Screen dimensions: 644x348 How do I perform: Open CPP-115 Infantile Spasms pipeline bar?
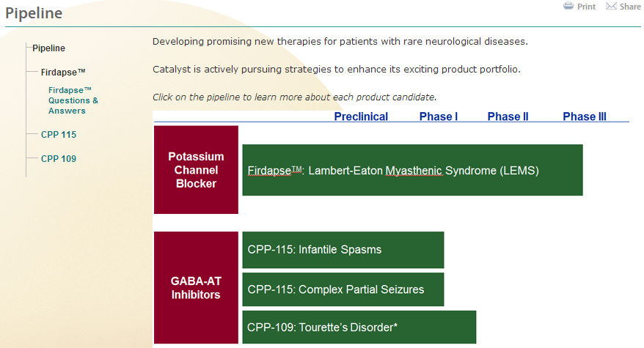coord(343,250)
